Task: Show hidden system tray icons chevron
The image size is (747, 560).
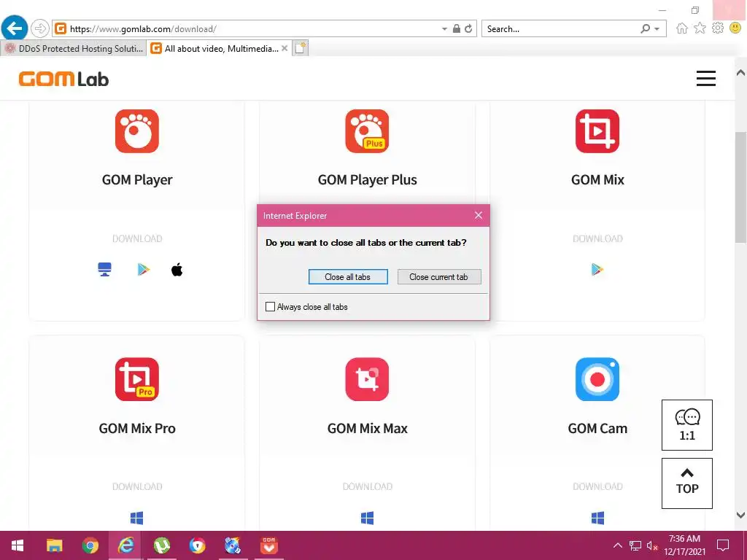Action: 617,545
